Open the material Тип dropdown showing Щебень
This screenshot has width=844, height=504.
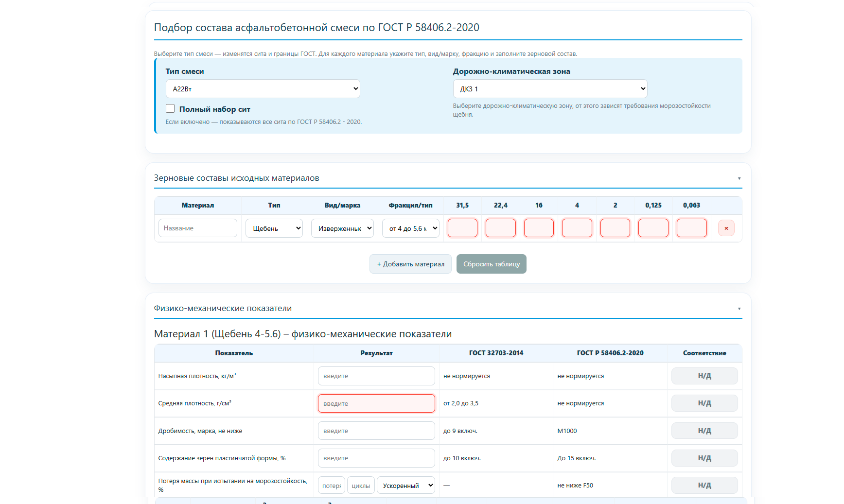coord(274,228)
